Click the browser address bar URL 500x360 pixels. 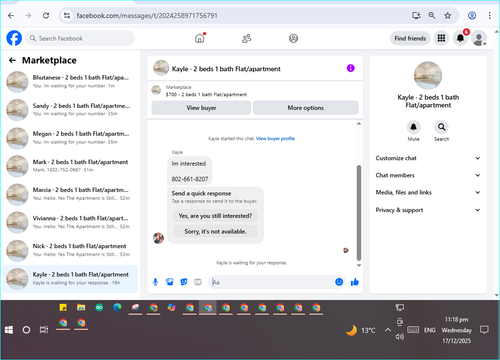[x=147, y=16]
